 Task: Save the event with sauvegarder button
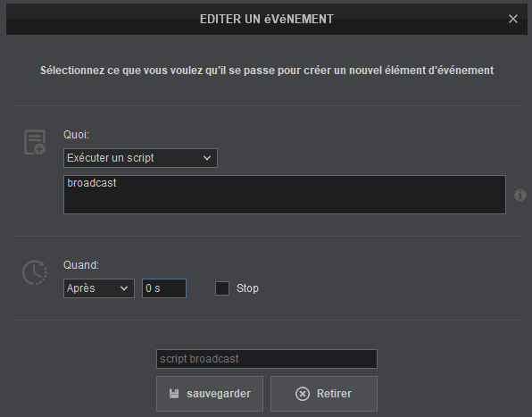[210, 394]
